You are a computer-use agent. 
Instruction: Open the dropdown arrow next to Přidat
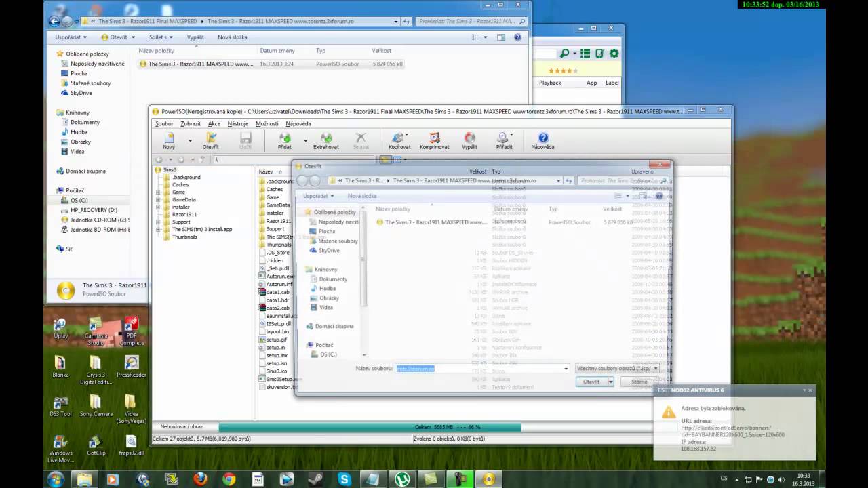(x=305, y=141)
